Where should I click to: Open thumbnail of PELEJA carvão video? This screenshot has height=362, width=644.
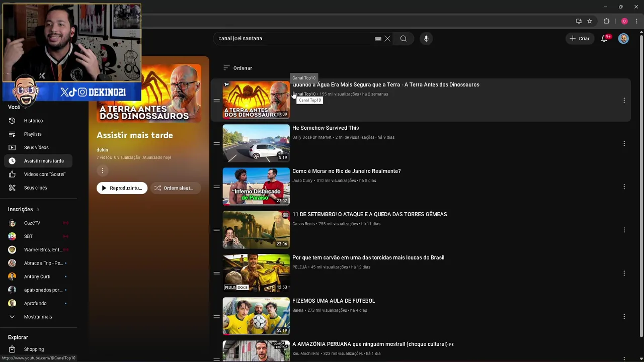coord(256,273)
